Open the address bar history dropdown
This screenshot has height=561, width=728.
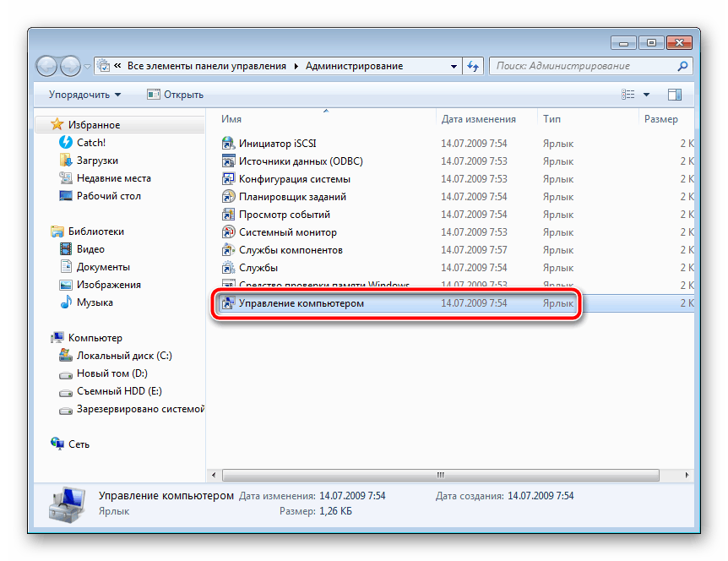(454, 66)
